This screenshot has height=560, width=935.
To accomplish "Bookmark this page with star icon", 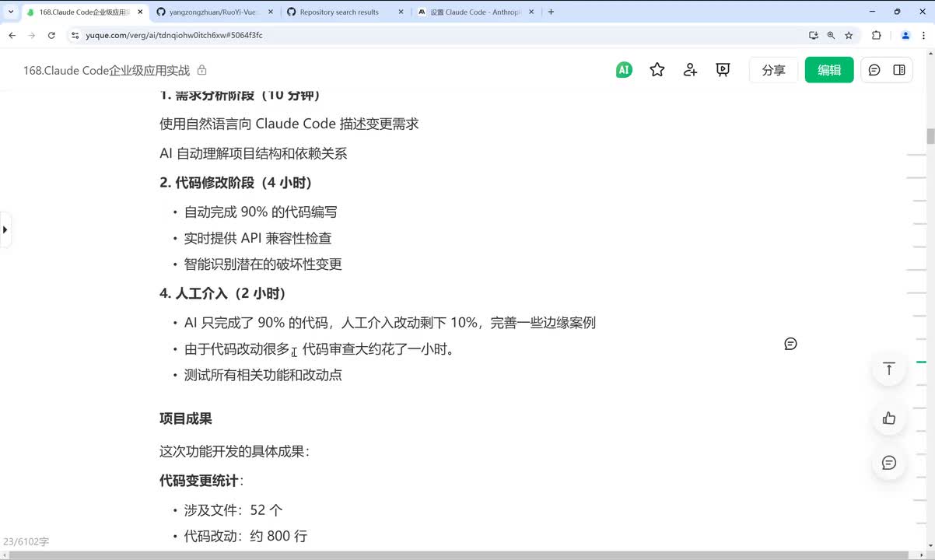I will click(x=849, y=35).
